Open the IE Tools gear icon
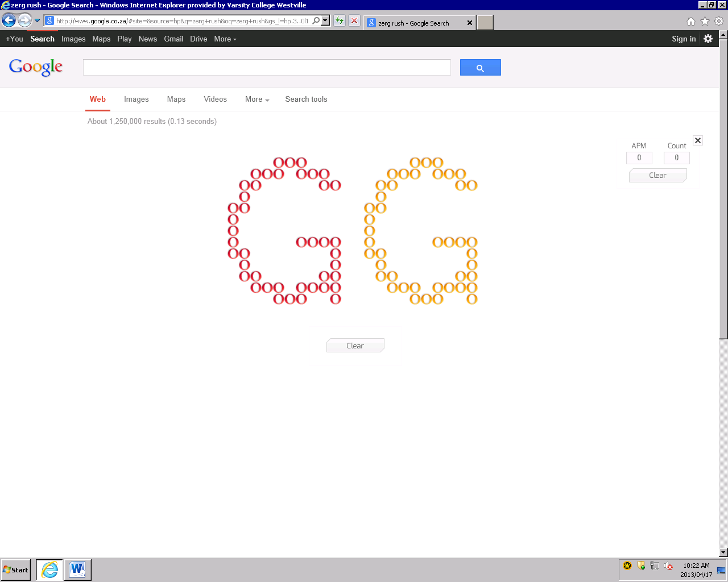This screenshot has width=728, height=582. click(719, 22)
